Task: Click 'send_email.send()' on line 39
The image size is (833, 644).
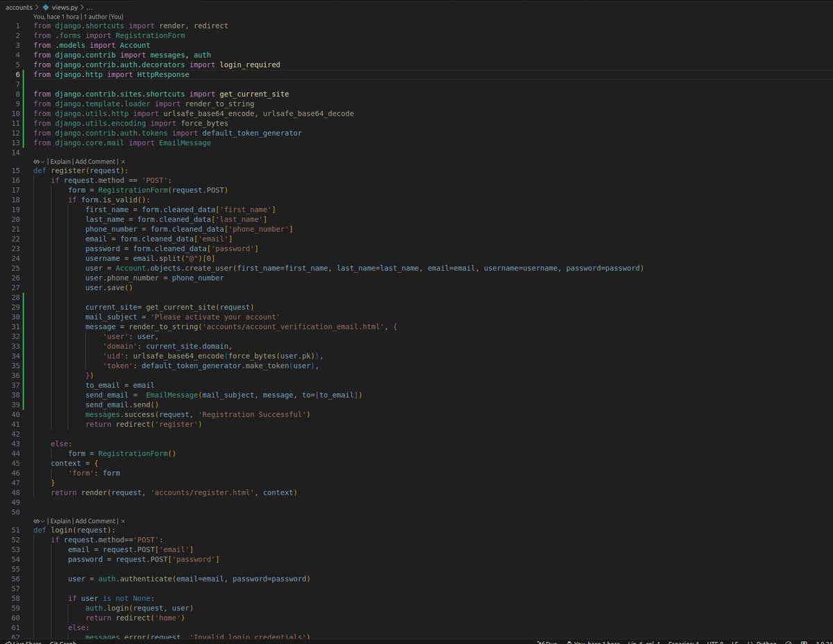Action: click(x=122, y=404)
